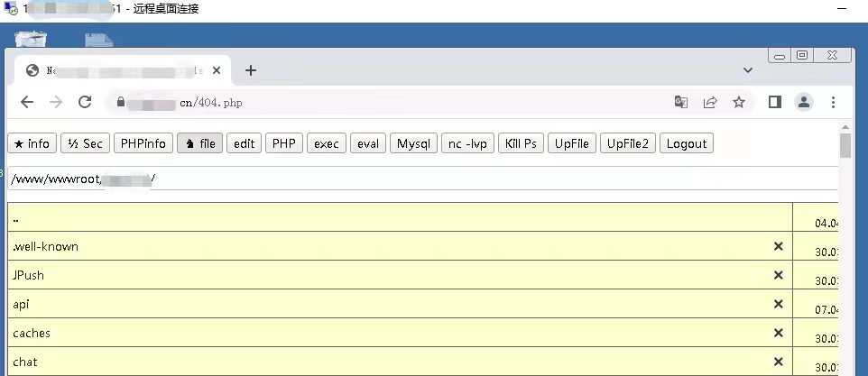Go back using browser back arrow
The image size is (868, 376).
click(27, 102)
